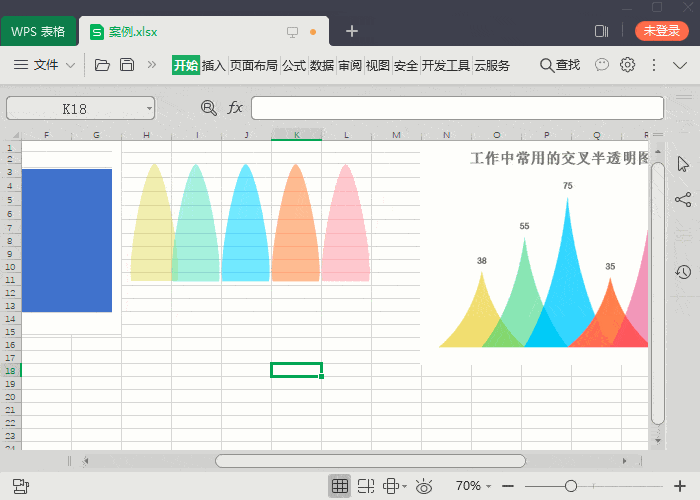Image resolution: width=700 pixels, height=500 pixels.
Task: Click the WPS 表格 home tab
Action: (x=38, y=31)
